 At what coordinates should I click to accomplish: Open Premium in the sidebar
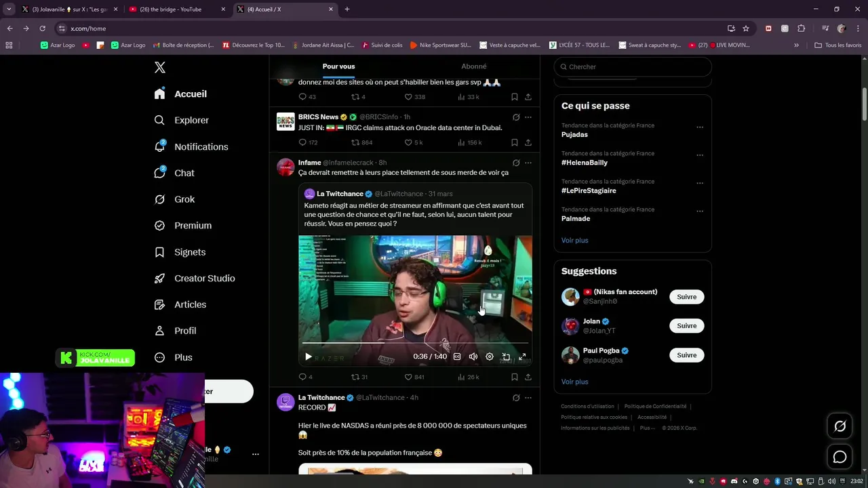[183, 226]
